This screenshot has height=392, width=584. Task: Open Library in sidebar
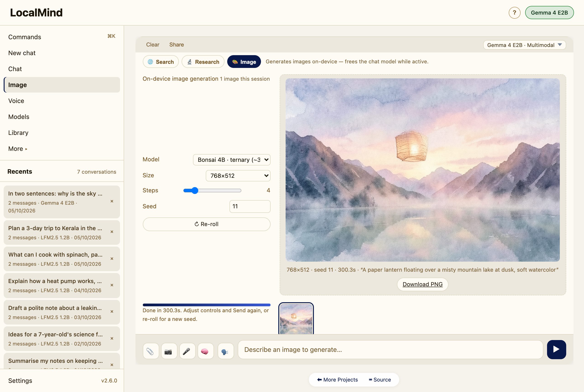[x=62, y=133]
